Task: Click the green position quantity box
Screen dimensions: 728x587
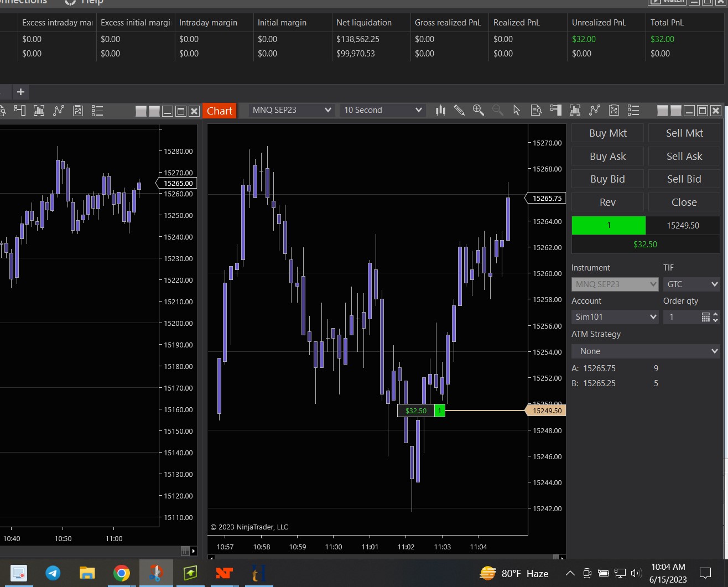Action: 609,225
